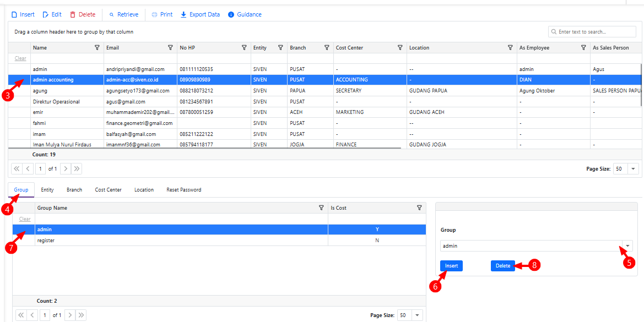The height and width of the screenshot is (322, 644).
Task: Click user grid page number field
Action: (40, 168)
